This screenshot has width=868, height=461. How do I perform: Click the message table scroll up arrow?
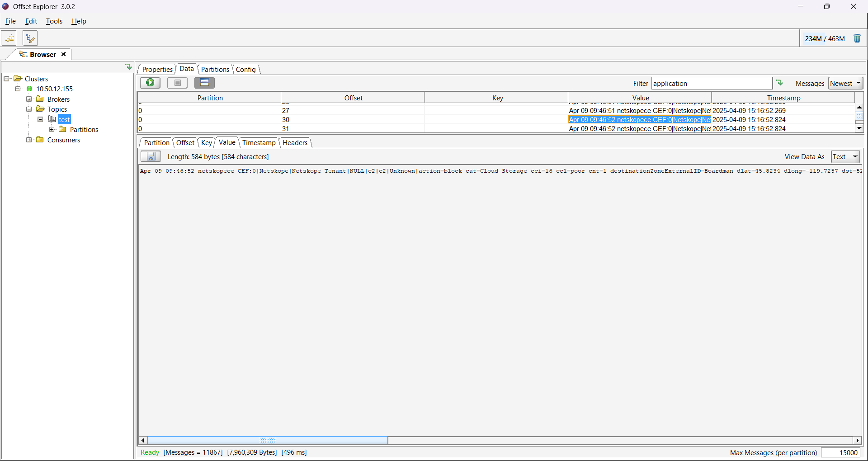point(859,108)
